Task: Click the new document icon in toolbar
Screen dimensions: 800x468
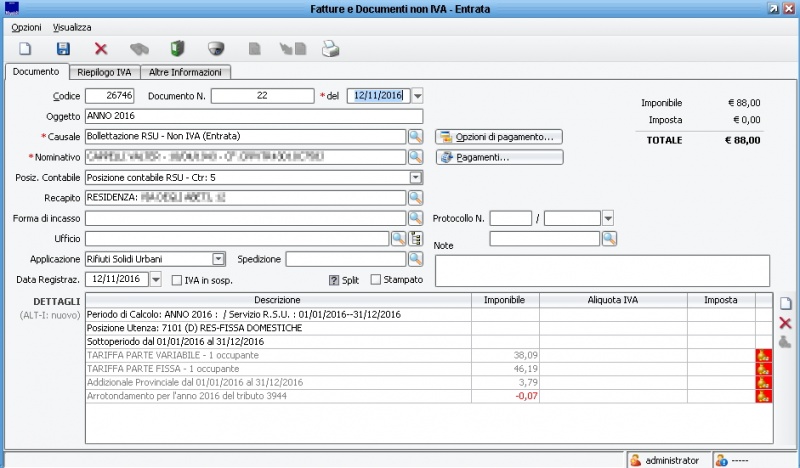Action: pyautogui.click(x=26, y=48)
